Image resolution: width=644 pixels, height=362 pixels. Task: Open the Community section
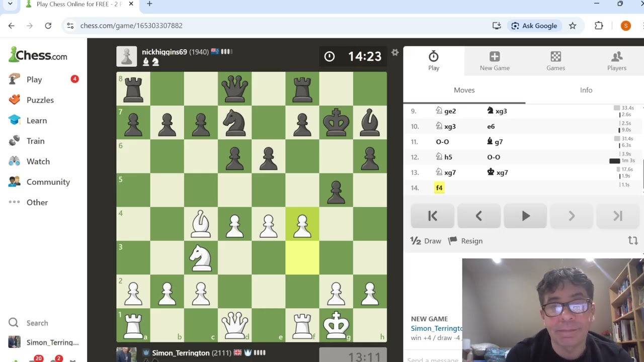(x=48, y=182)
